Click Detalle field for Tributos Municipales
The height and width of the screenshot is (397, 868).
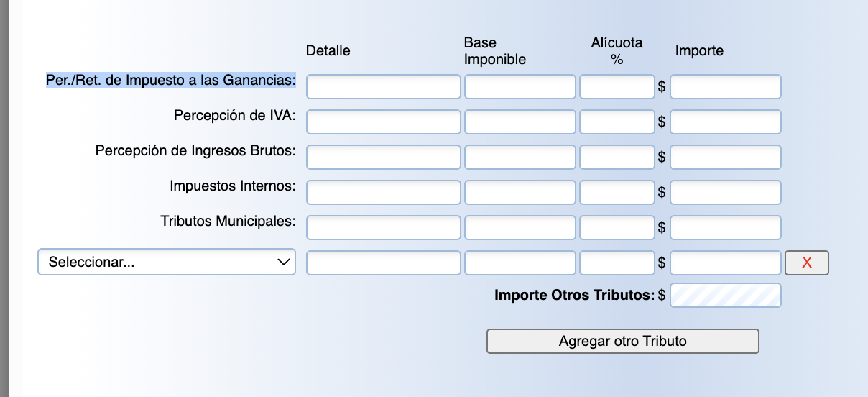point(383,228)
